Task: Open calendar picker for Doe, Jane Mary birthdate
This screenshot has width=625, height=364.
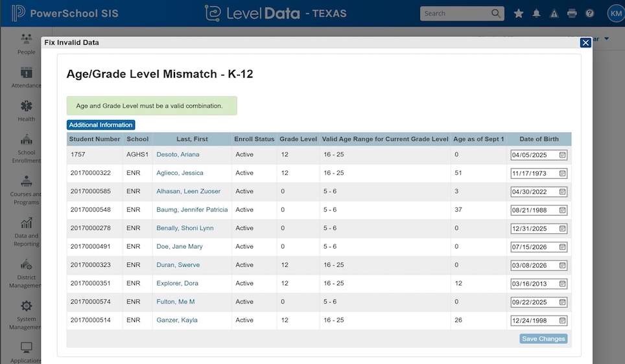Action: (x=562, y=247)
